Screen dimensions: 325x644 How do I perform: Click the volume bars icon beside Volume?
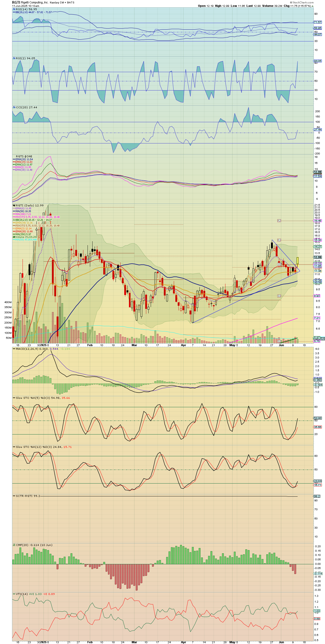14,237
